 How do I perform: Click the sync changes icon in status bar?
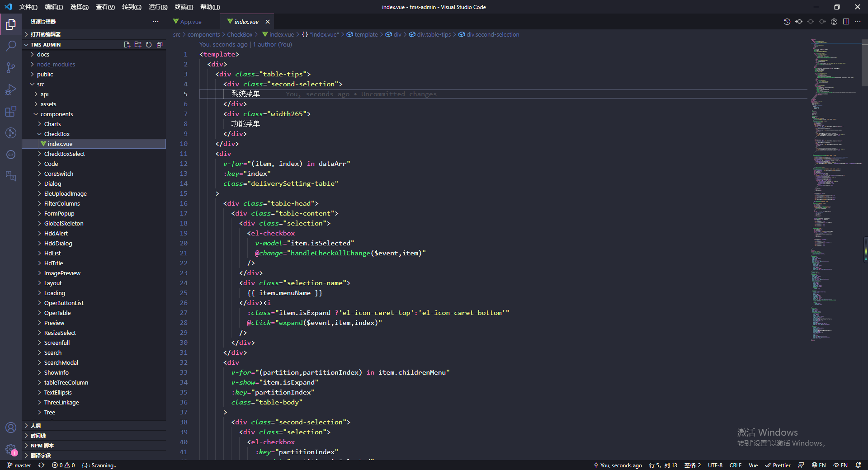(x=41, y=465)
